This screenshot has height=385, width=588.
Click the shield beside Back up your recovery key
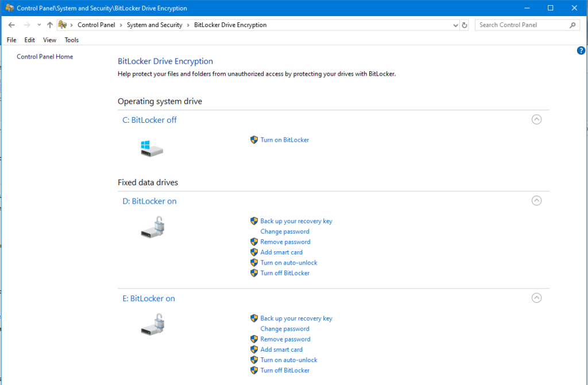254,221
